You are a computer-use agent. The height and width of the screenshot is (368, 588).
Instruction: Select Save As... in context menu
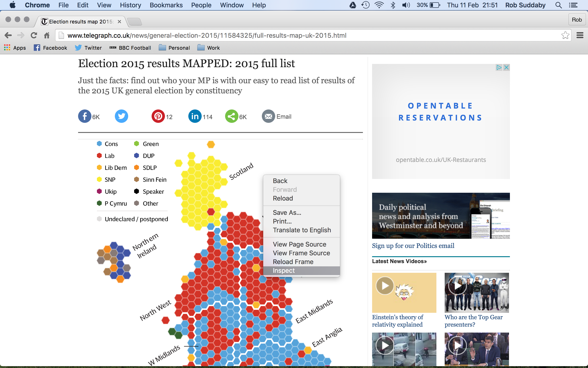coord(301,213)
